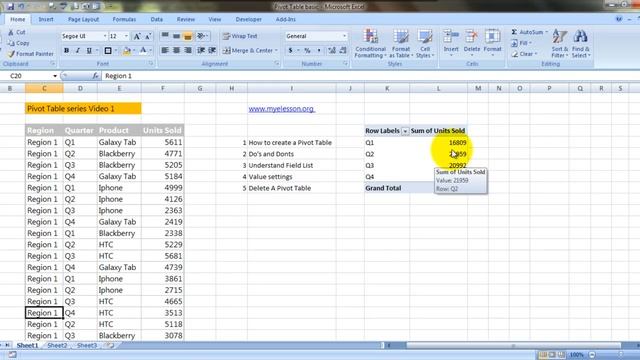Switch to the Review tab
This screenshot has width=640, height=360.
coord(186,19)
